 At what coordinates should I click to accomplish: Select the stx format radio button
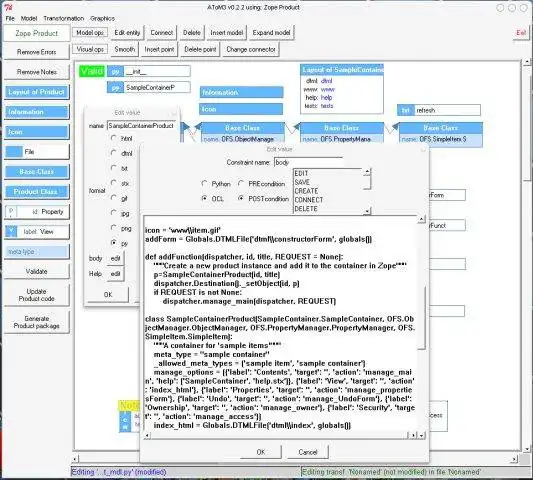(x=114, y=183)
